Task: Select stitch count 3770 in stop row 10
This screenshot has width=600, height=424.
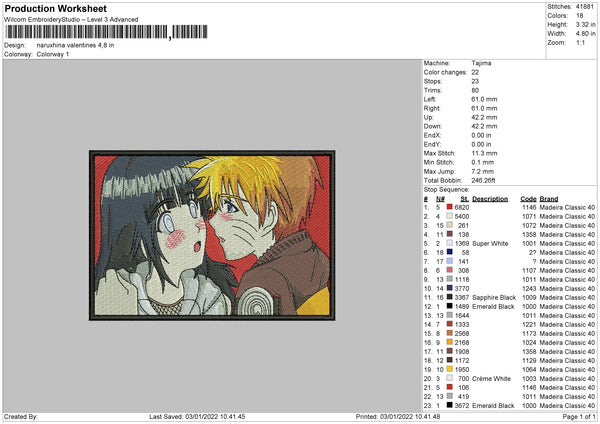Action: coord(462,289)
